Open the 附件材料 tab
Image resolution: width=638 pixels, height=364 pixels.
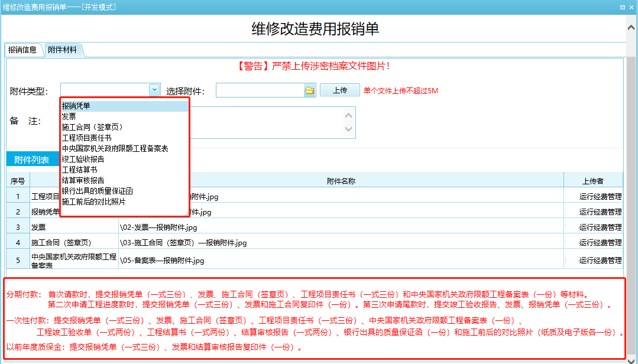(x=62, y=50)
